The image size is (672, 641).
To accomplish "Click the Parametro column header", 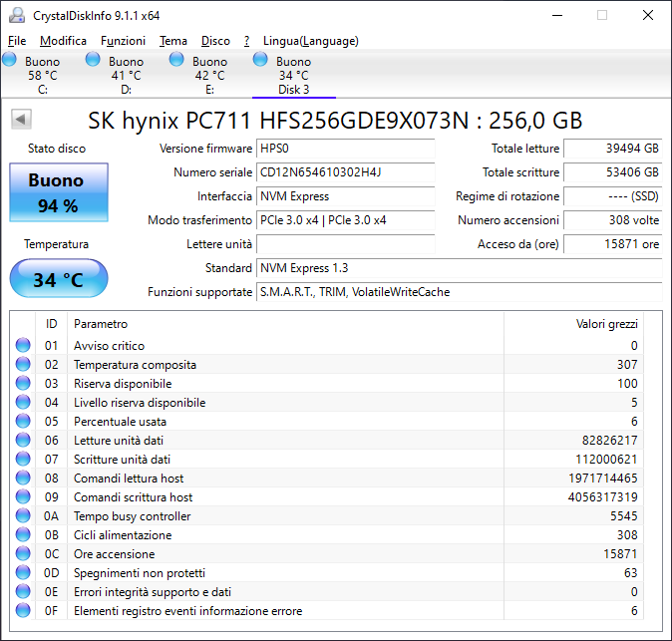I will [x=285, y=324].
